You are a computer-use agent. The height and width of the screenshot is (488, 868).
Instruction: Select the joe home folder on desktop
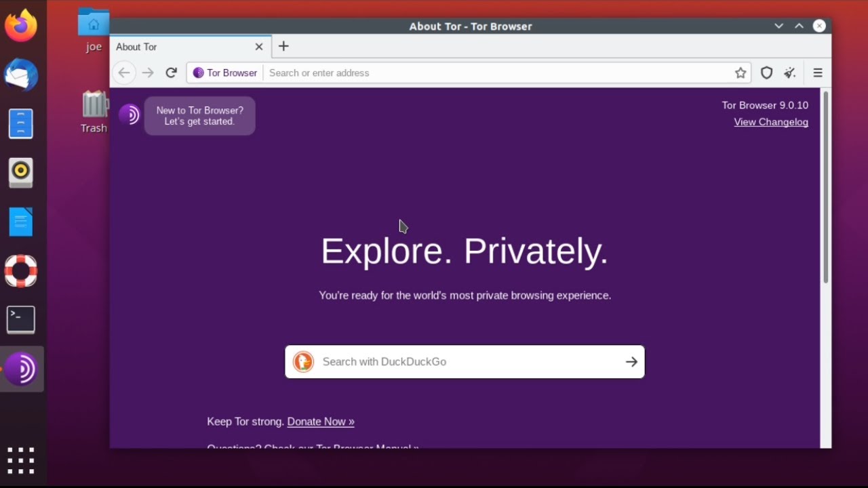click(94, 30)
